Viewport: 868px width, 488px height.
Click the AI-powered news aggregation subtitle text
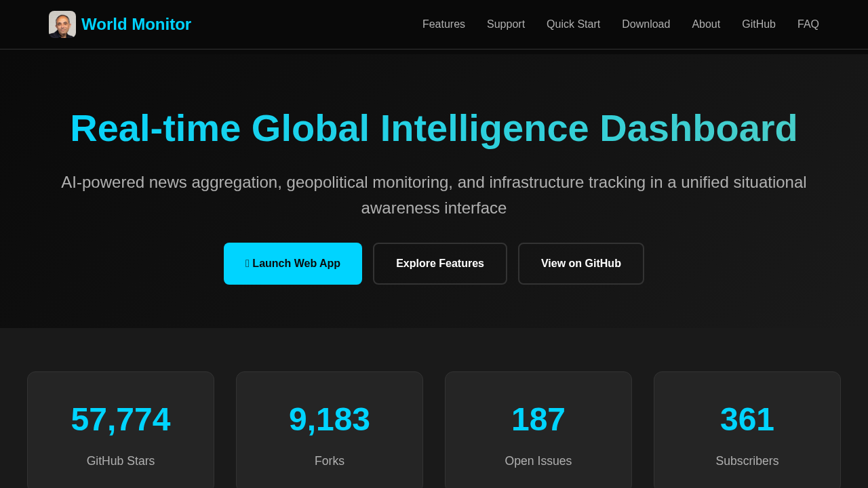coord(434,195)
